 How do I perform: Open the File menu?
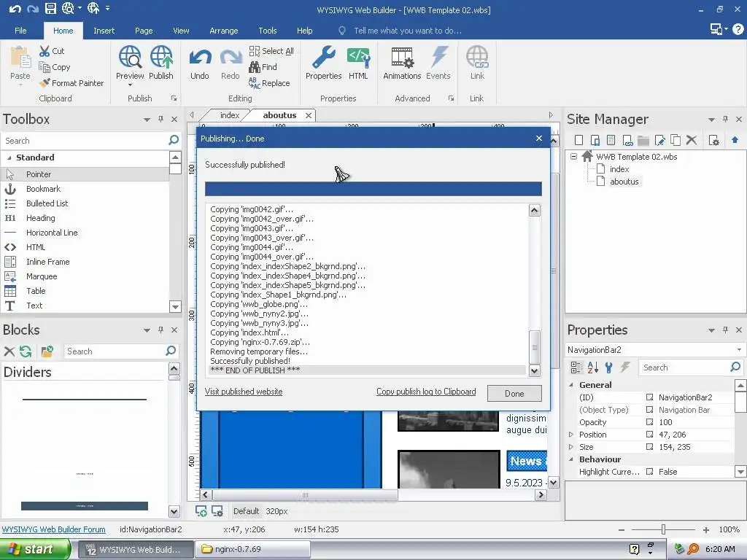click(x=20, y=31)
